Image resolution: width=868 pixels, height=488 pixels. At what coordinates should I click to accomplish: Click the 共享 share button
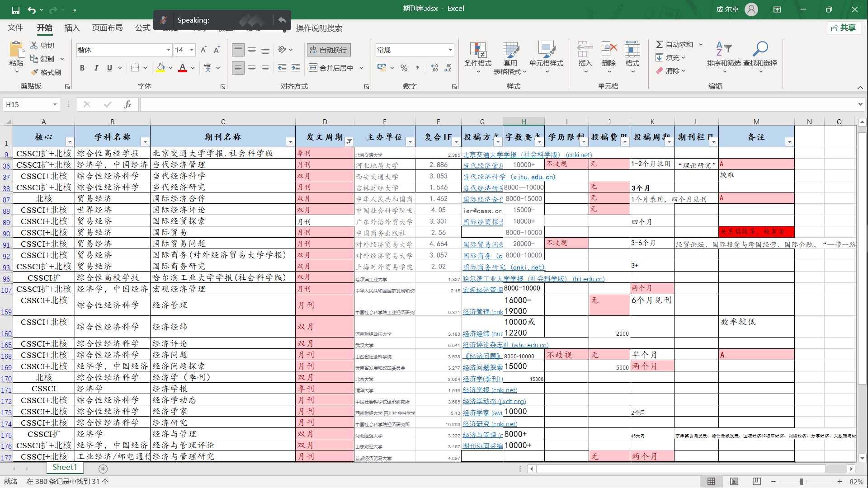844,28
